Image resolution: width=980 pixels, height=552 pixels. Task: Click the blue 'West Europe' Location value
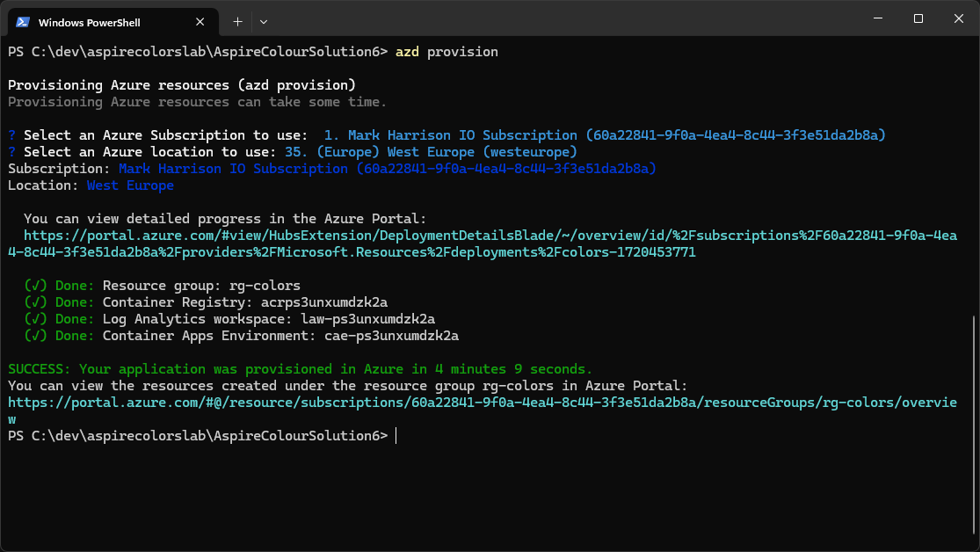tap(130, 185)
